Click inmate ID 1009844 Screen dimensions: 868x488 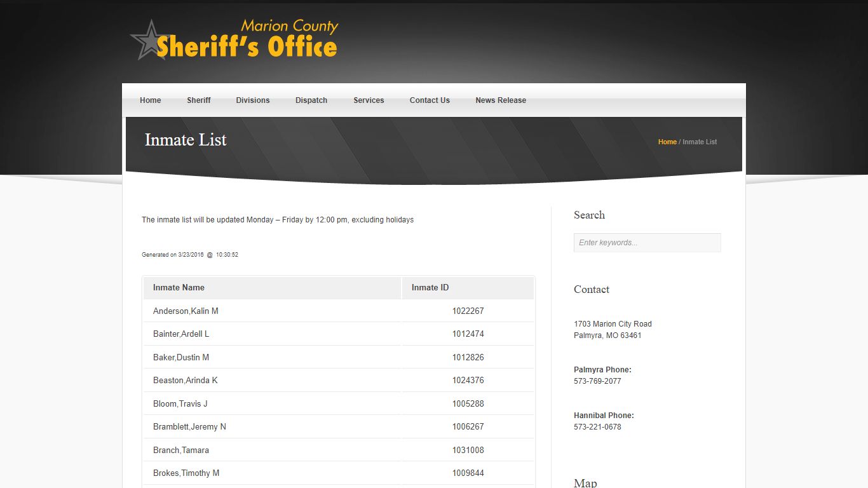(x=468, y=473)
